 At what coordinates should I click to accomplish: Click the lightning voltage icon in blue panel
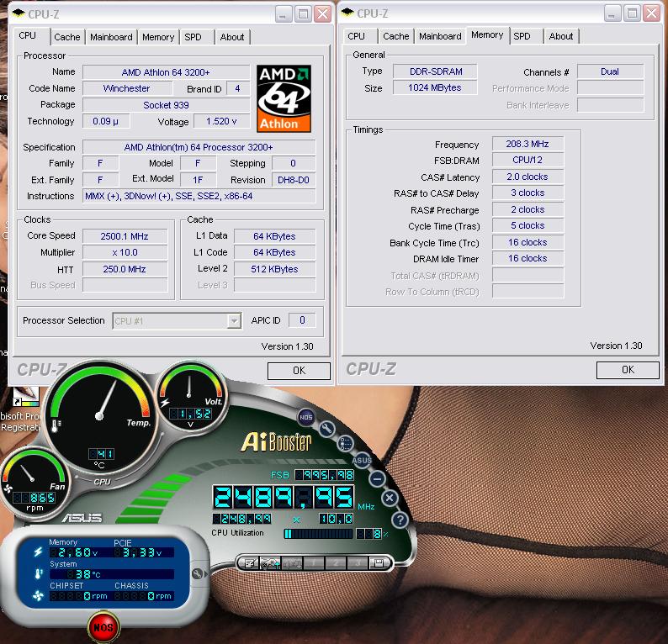click(x=39, y=552)
